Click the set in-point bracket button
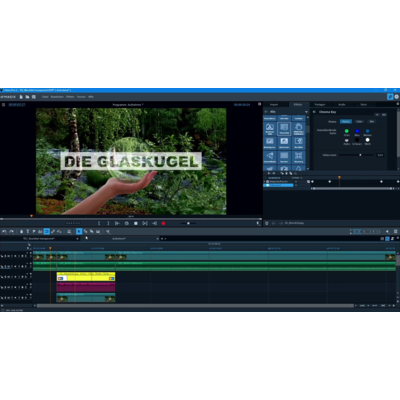This screenshot has height=400, width=400. coord(99,223)
